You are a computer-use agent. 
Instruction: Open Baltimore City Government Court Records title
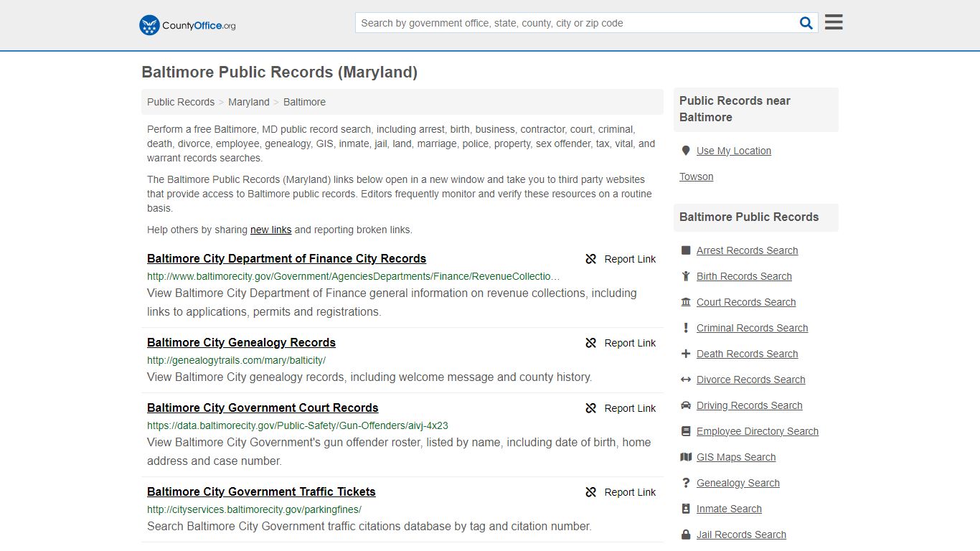(x=263, y=408)
